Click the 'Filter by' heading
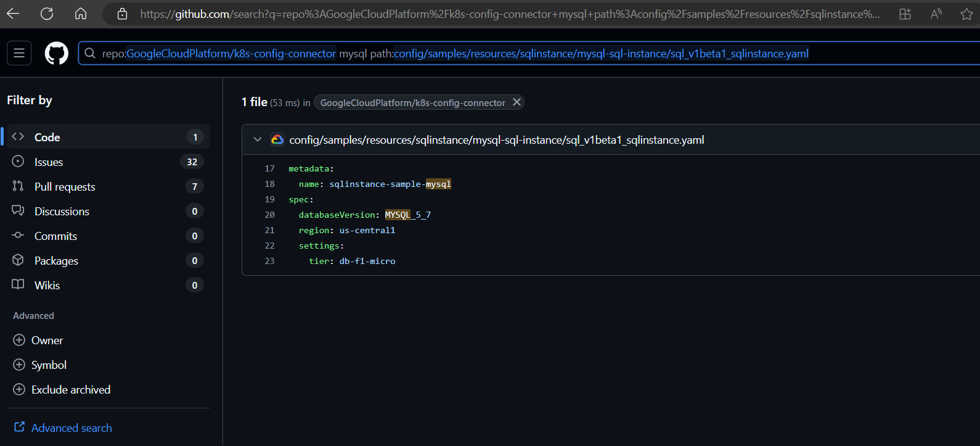 (30, 100)
